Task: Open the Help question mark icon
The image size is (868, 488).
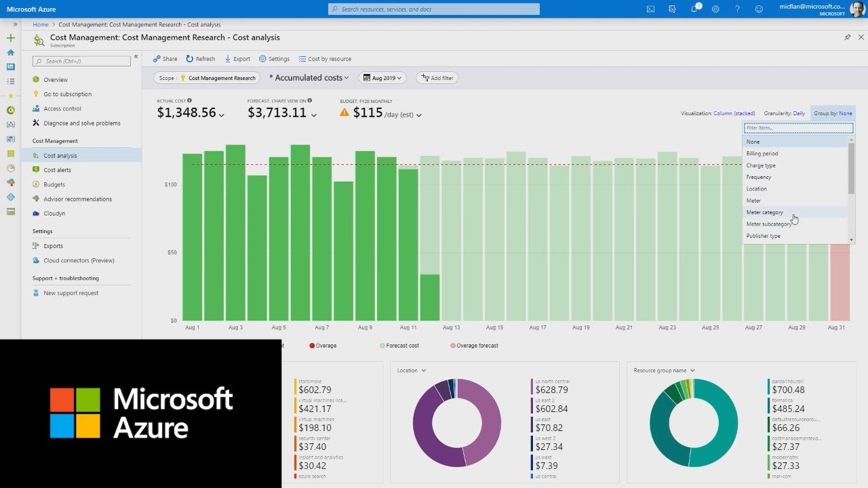Action: 737,9
